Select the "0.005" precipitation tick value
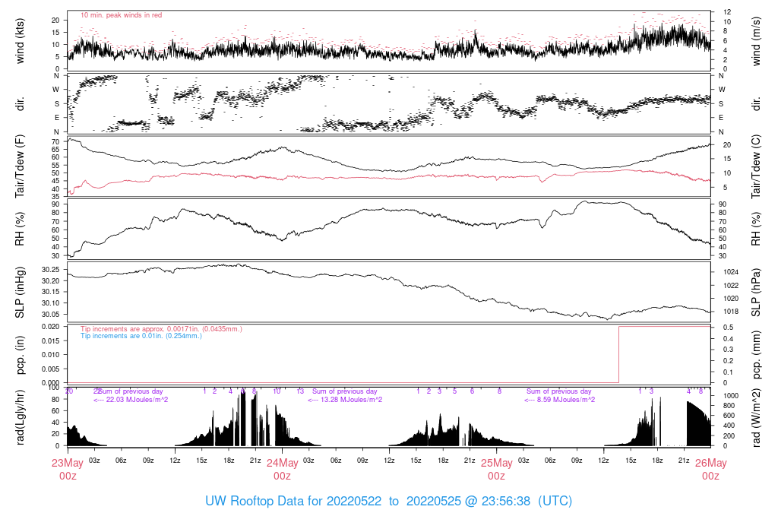 (51, 369)
